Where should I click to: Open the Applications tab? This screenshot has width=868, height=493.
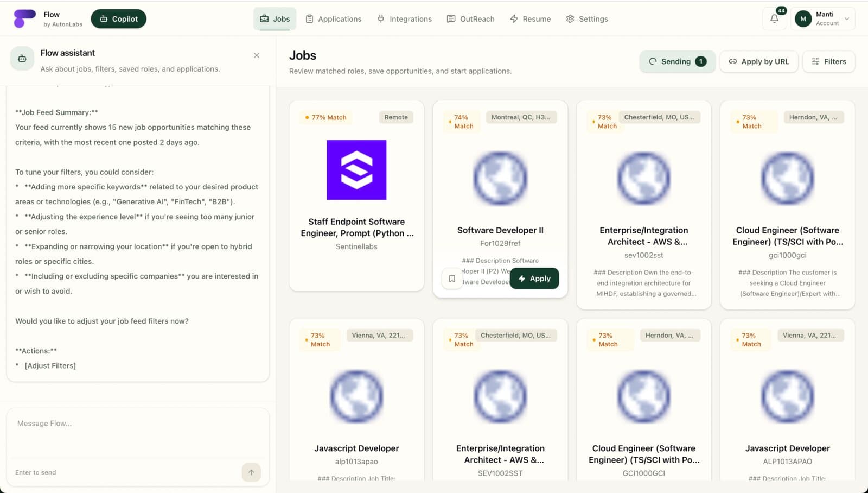[333, 18]
